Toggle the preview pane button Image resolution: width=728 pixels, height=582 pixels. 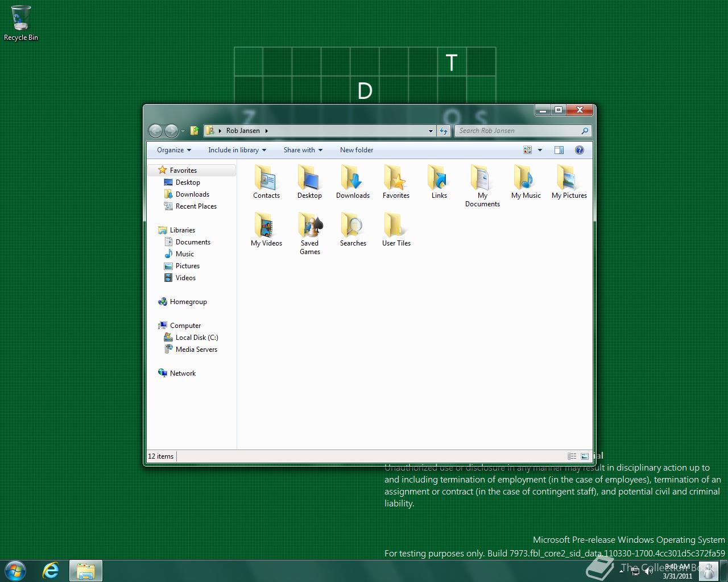(559, 150)
